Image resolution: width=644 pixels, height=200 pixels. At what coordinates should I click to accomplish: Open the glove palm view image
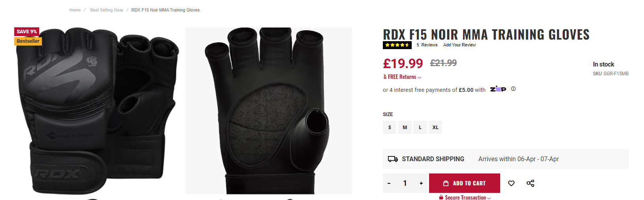[269, 111]
